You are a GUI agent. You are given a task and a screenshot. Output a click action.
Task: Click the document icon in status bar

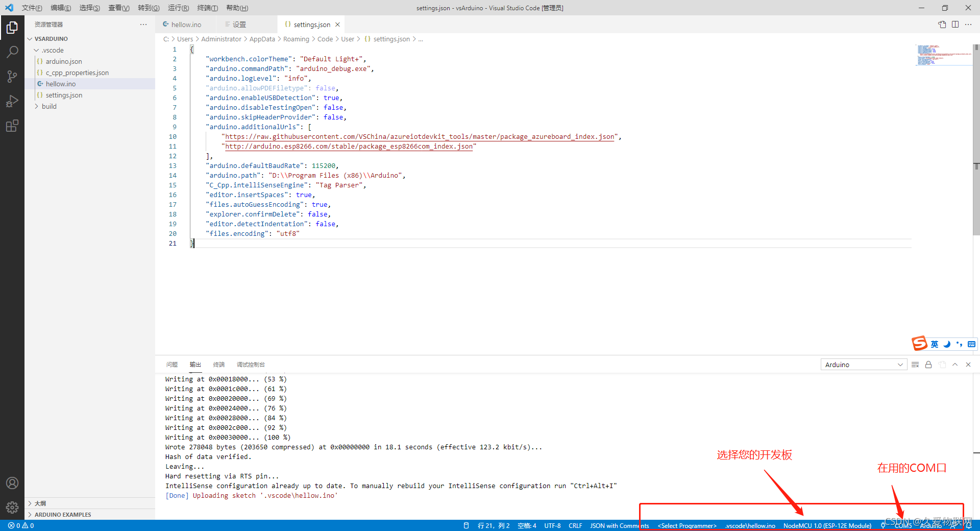466,525
